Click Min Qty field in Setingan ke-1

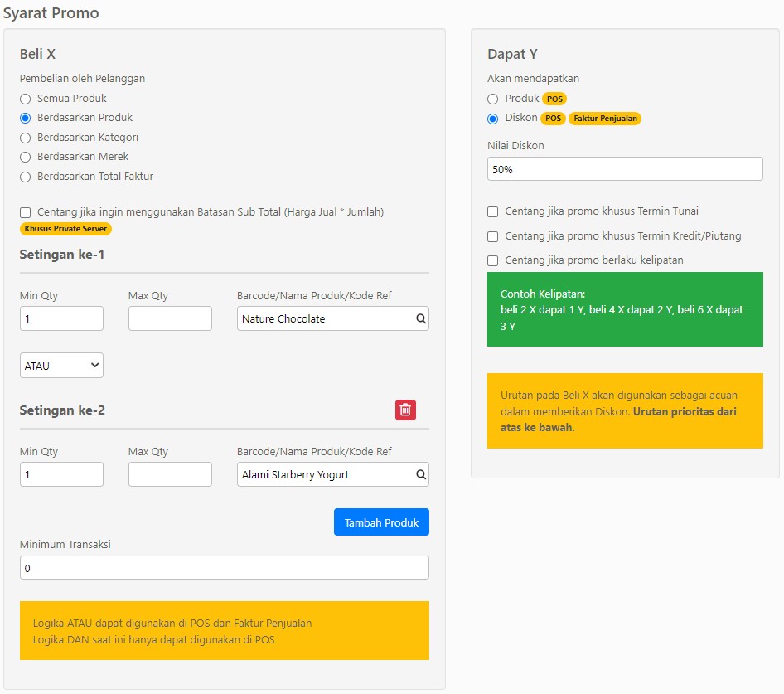pyautogui.click(x=61, y=318)
